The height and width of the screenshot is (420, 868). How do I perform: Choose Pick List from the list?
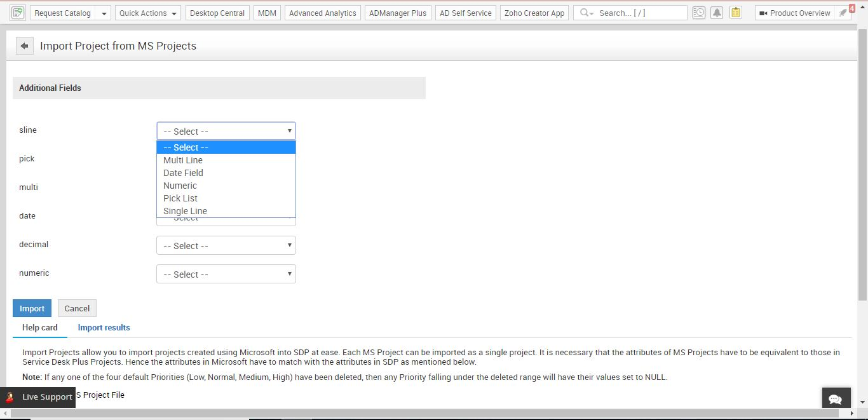pyautogui.click(x=226, y=198)
